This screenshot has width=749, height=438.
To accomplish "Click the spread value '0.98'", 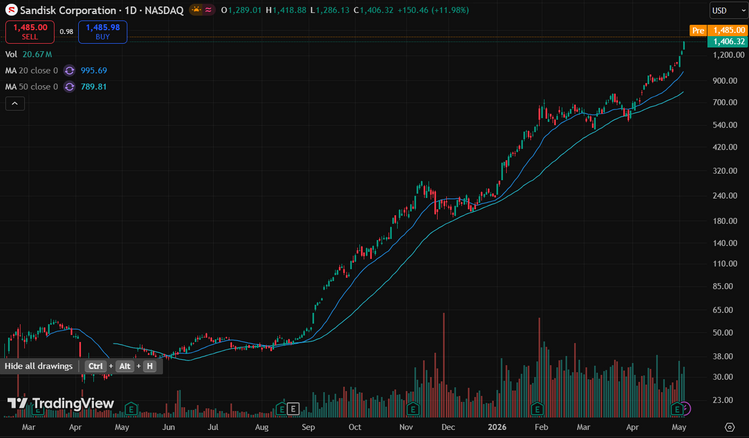I will click(66, 32).
